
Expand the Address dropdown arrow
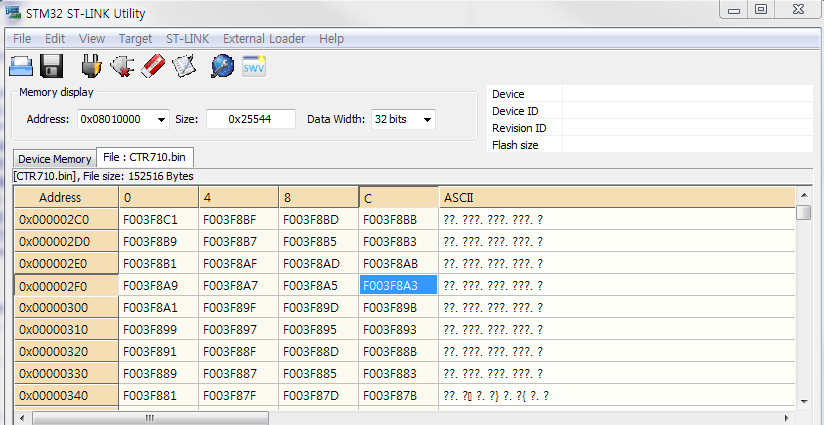[x=162, y=120]
